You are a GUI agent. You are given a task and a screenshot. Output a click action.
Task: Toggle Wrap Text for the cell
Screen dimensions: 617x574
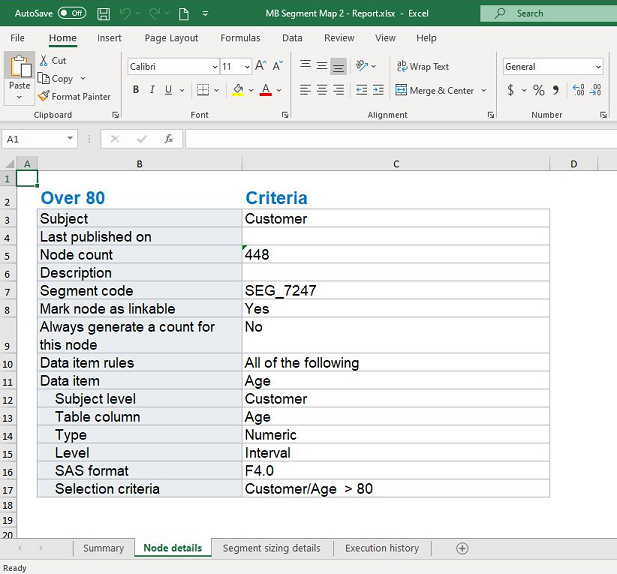click(421, 67)
